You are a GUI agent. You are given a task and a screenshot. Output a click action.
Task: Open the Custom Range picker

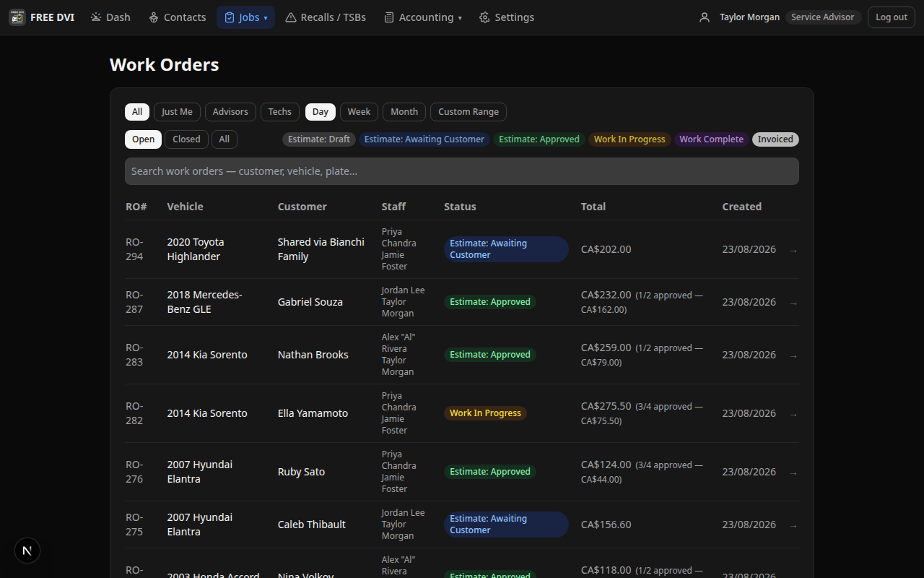pyautogui.click(x=468, y=112)
